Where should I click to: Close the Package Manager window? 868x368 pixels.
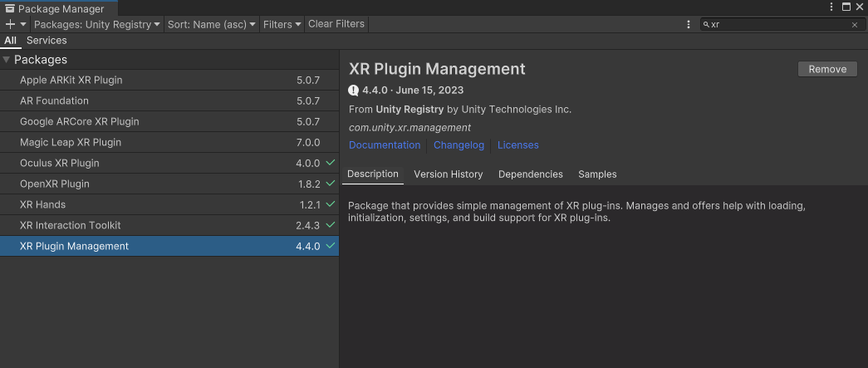(x=860, y=7)
